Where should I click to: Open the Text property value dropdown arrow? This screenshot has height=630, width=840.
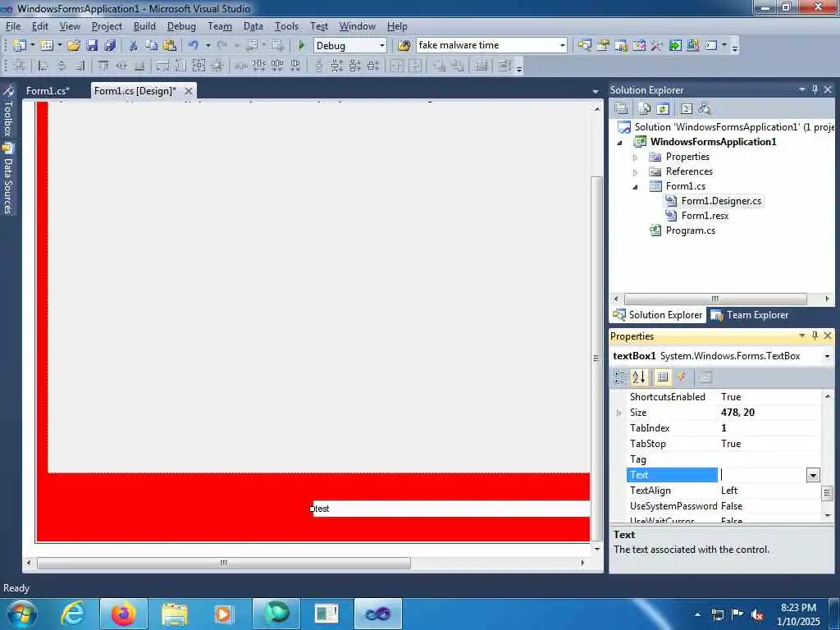click(x=813, y=475)
